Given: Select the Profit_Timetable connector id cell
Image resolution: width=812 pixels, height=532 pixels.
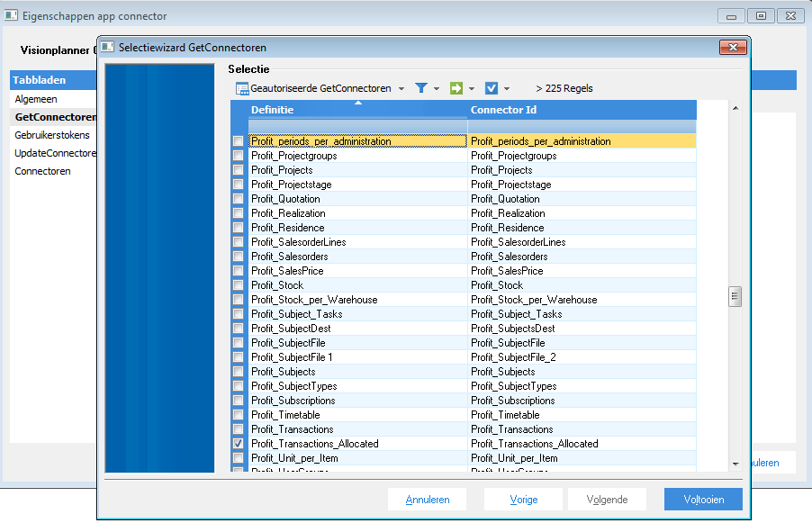Looking at the screenshot, I should click(582, 414).
